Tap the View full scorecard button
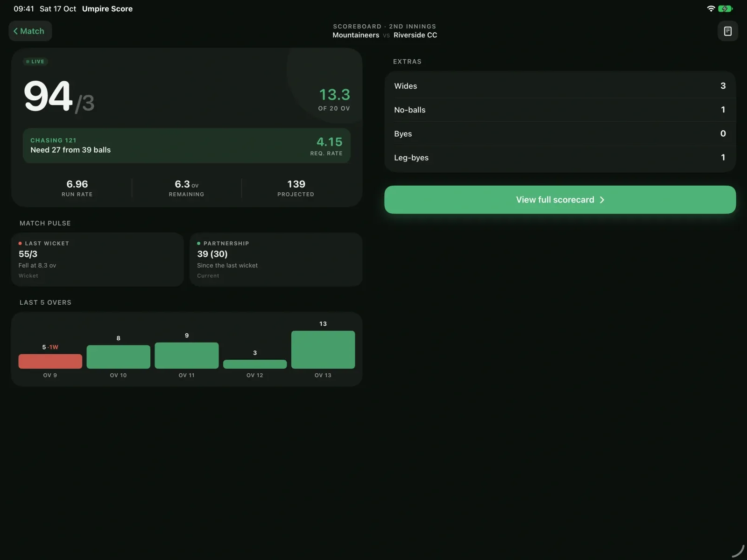Viewport: 747px width, 560px height. pos(560,200)
